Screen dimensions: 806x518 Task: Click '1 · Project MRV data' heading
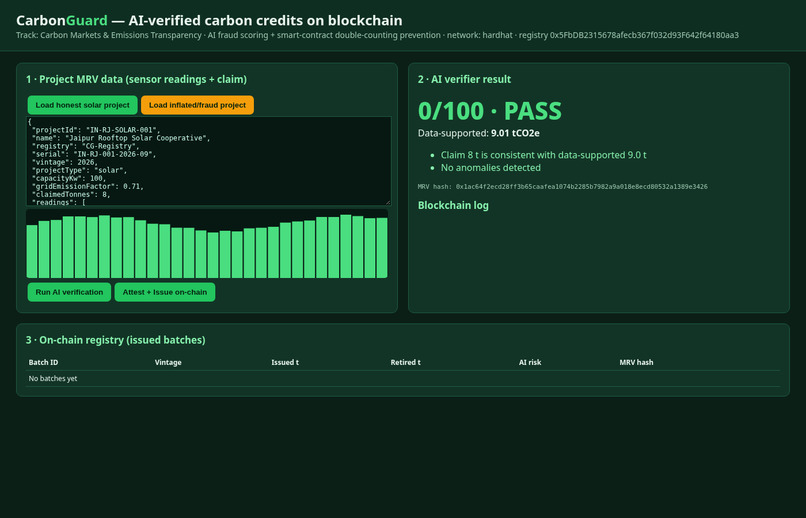(x=136, y=79)
